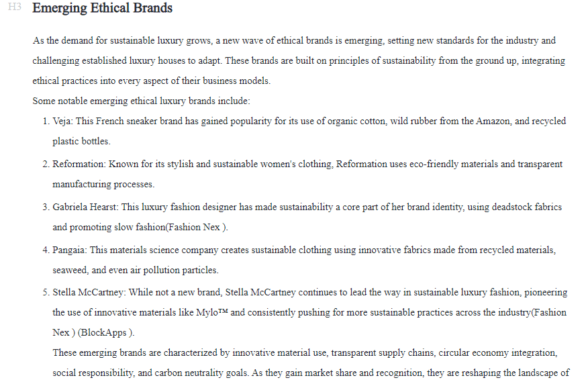Click the H3 heading level marker
The height and width of the screenshot is (384, 588).
[x=15, y=9]
